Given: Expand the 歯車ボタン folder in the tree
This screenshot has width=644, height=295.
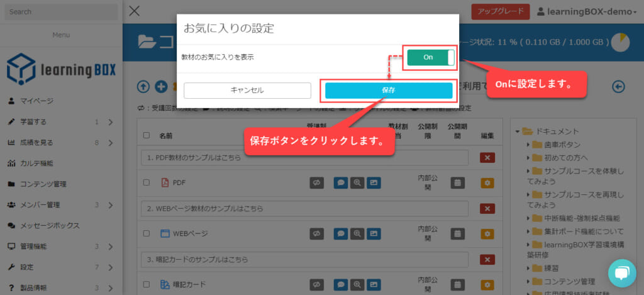Looking at the screenshot, I should [528, 144].
